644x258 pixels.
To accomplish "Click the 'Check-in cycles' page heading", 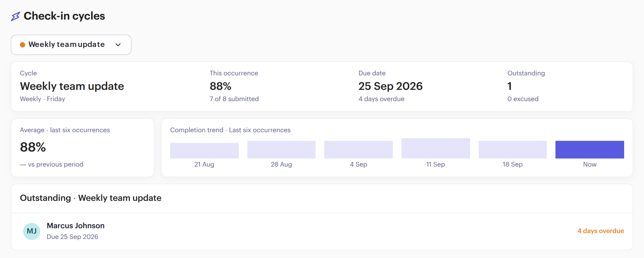I will 64,16.
